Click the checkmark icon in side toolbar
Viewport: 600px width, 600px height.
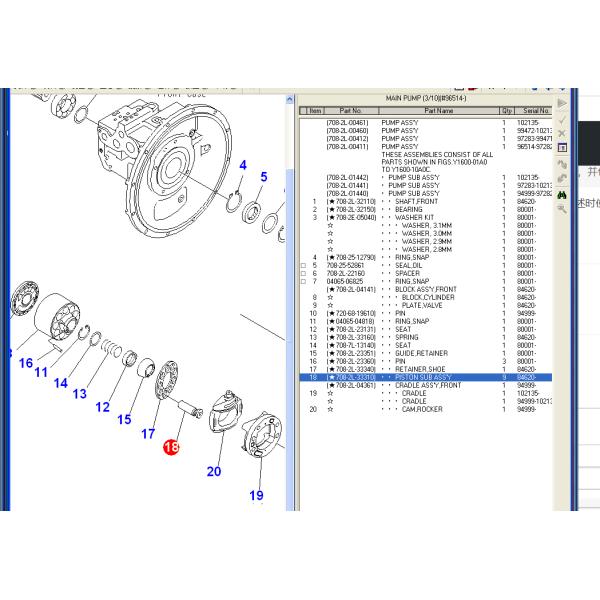coord(562,119)
